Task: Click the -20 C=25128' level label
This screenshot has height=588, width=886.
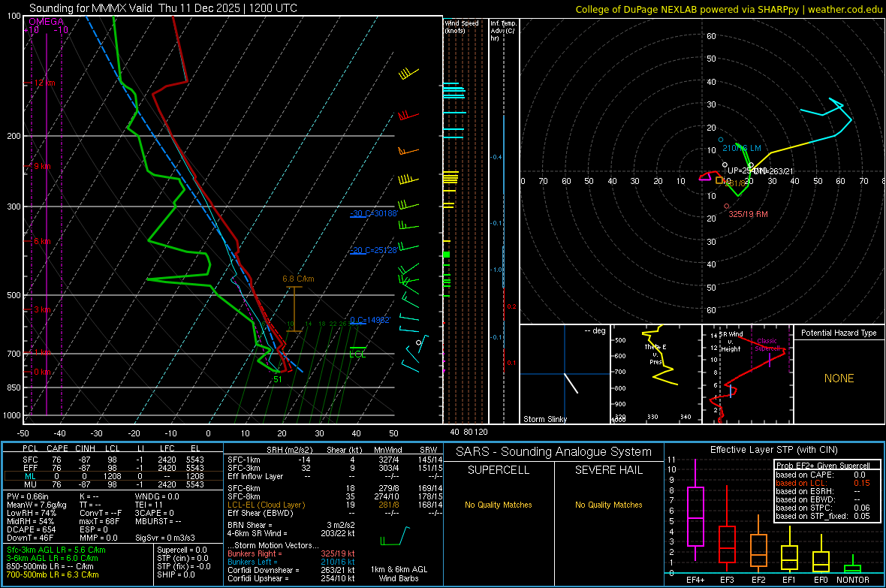Action: pyautogui.click(x=374, y=251)
